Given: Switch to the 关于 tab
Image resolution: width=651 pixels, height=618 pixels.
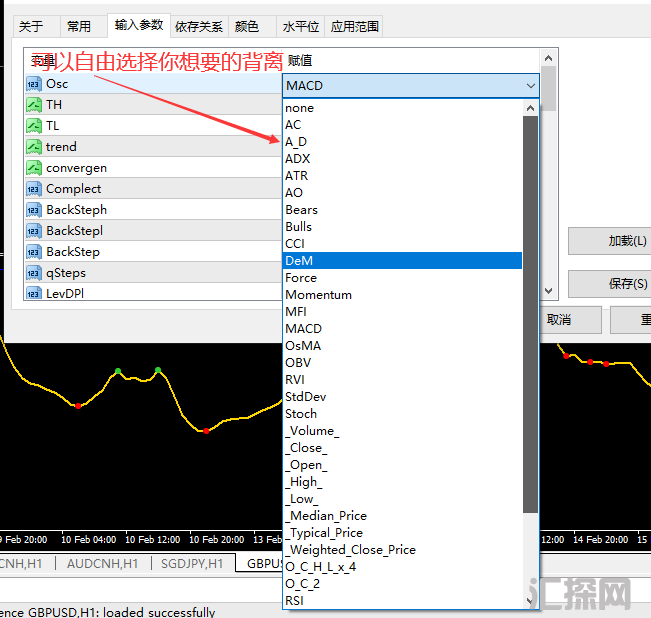Looking at the screenshot, I should pyautogui.click(x=37, y=27).
